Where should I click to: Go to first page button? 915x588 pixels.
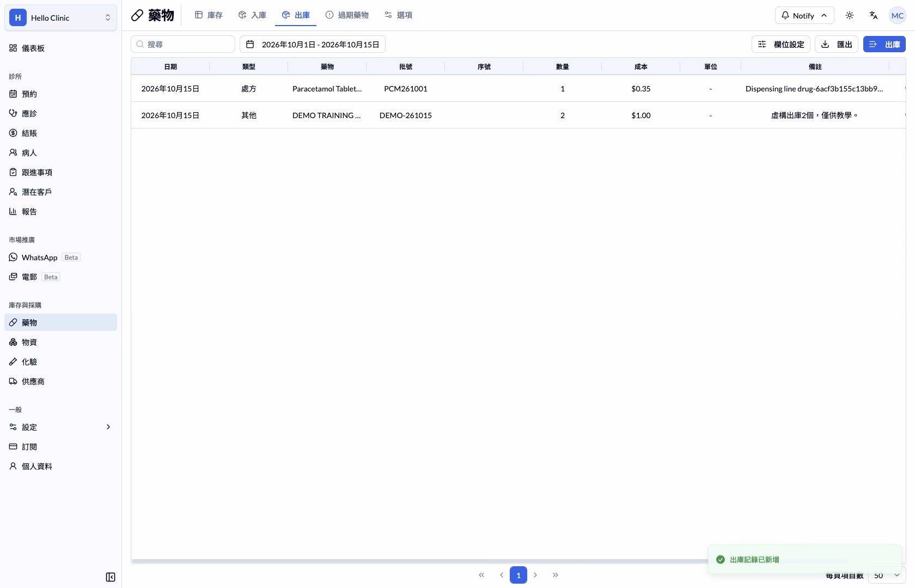tap(481, 575)
